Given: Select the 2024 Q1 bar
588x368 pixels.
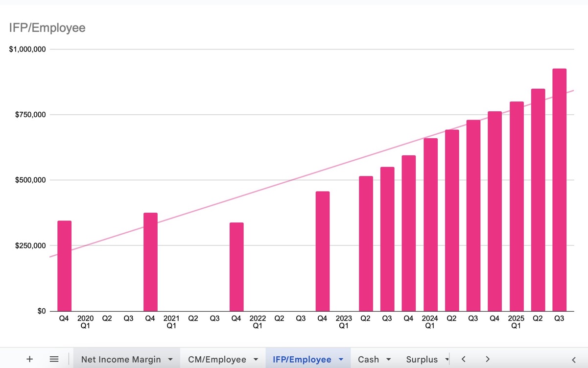Looking at the screenshot, I should (x=430, y=225).
